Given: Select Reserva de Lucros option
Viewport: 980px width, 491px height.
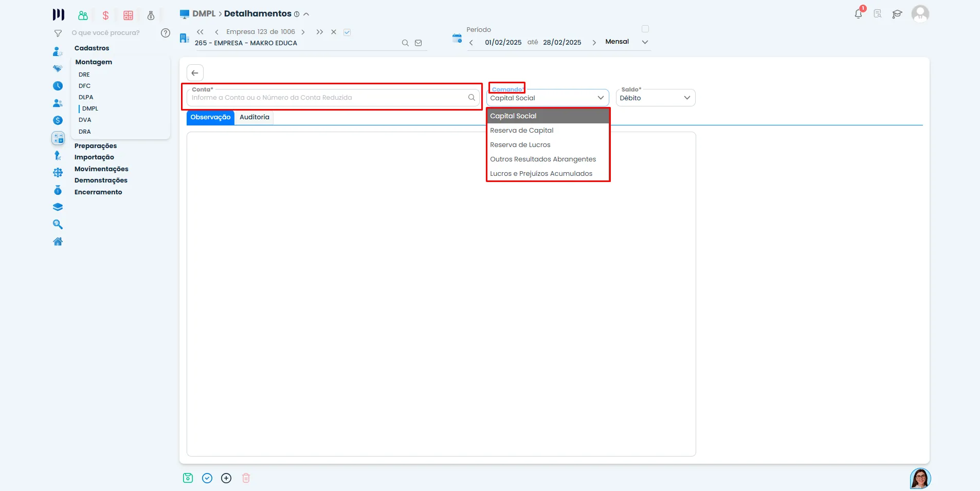Looking at the screenshot, I should (548, 145).
